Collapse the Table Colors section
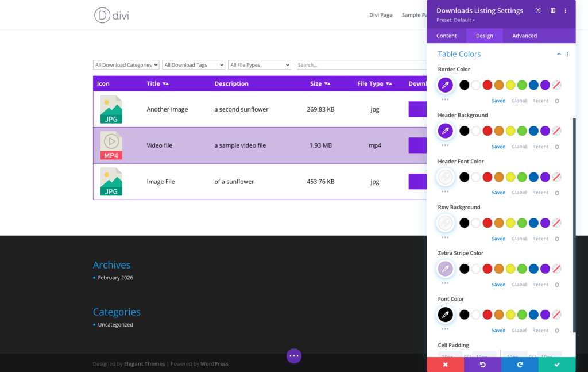The image size is (588, 372). tap(559, 54)
